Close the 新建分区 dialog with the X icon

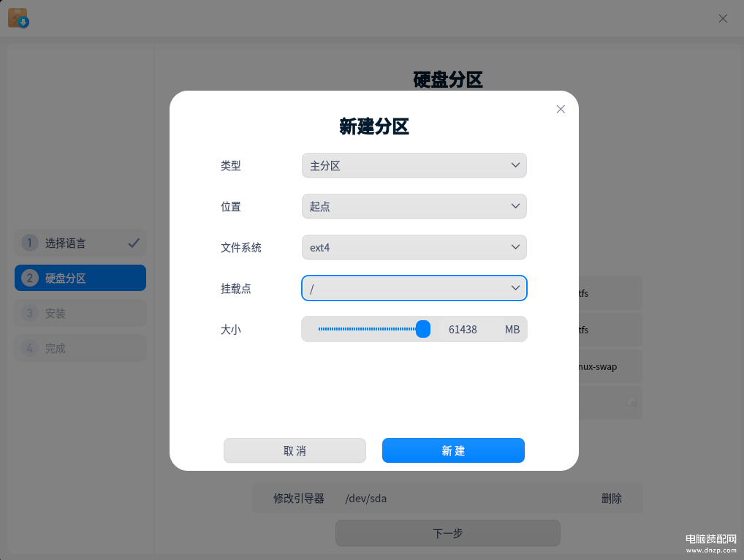(x=561, y=109)
